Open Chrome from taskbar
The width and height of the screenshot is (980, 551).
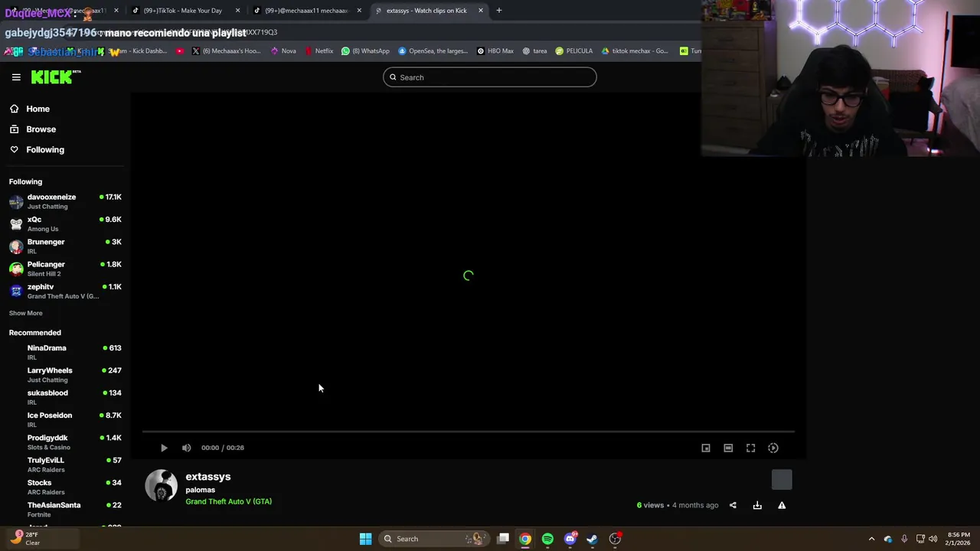click(x=525, y=539)
